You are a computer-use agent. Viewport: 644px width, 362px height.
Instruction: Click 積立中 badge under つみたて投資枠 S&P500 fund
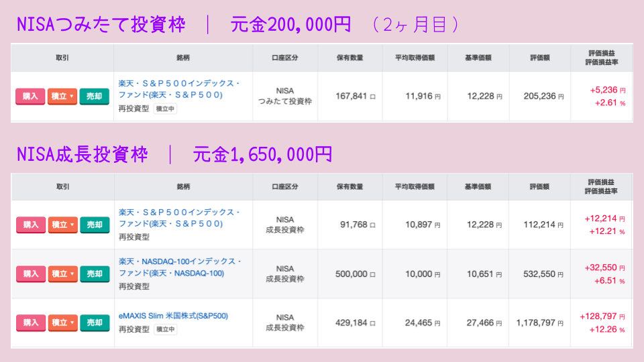(x=165, y=109)
